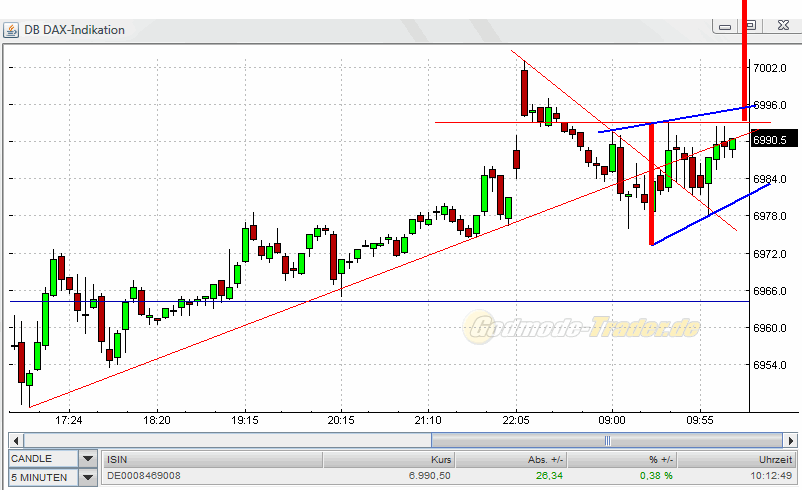Screen dimensions: 802x490
Task: Click the 7002.0 price axis label
Action: 770,68
